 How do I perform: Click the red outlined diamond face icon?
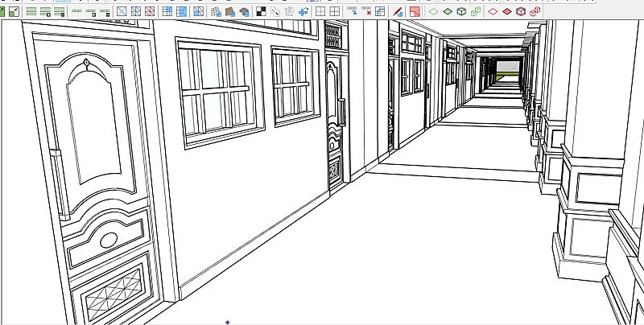coord(493,11)
